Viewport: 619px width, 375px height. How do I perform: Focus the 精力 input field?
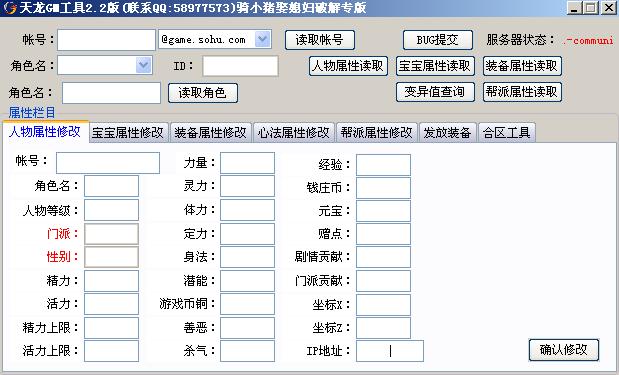[x=111, y=281]
